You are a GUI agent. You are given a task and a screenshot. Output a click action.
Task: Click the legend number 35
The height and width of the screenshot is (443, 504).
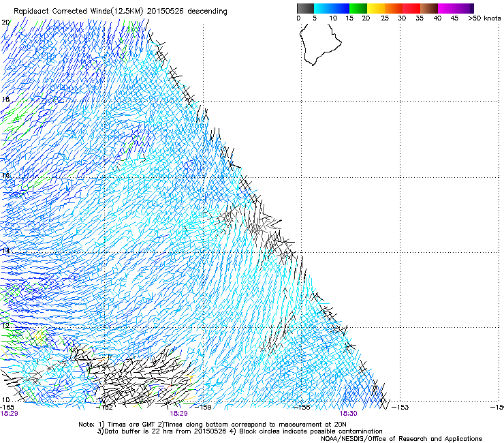point(420,18)
